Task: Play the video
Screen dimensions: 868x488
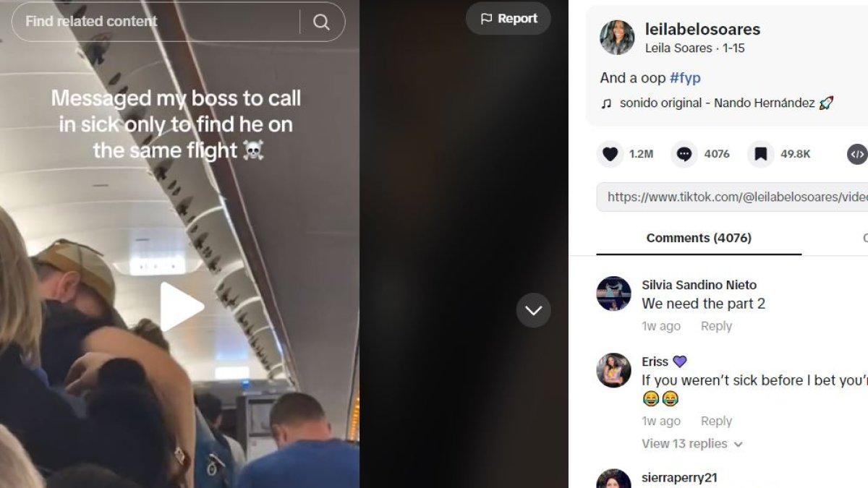Action: pyautogui.click(x=181, y=307)
